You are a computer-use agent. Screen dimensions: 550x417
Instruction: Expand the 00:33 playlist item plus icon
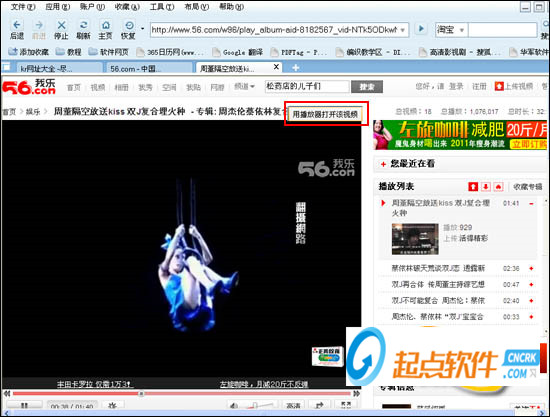[531, 317]
